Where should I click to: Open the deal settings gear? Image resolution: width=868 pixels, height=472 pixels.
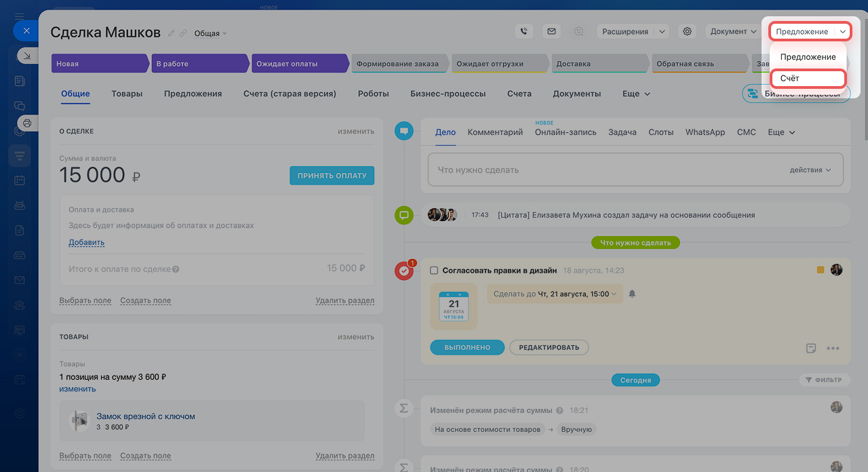tap(688, 31)
